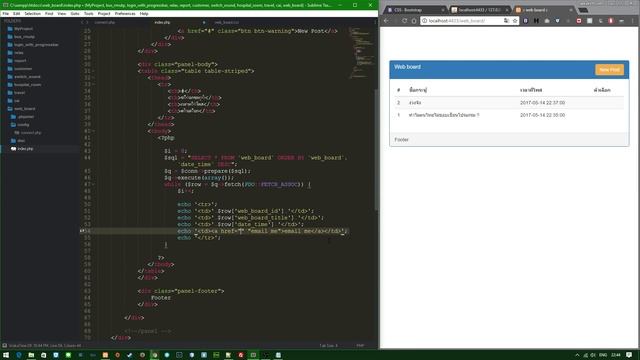This screenshot has width=640, height=360.
Task: Open the Selection menu
Action: (33, 13)
